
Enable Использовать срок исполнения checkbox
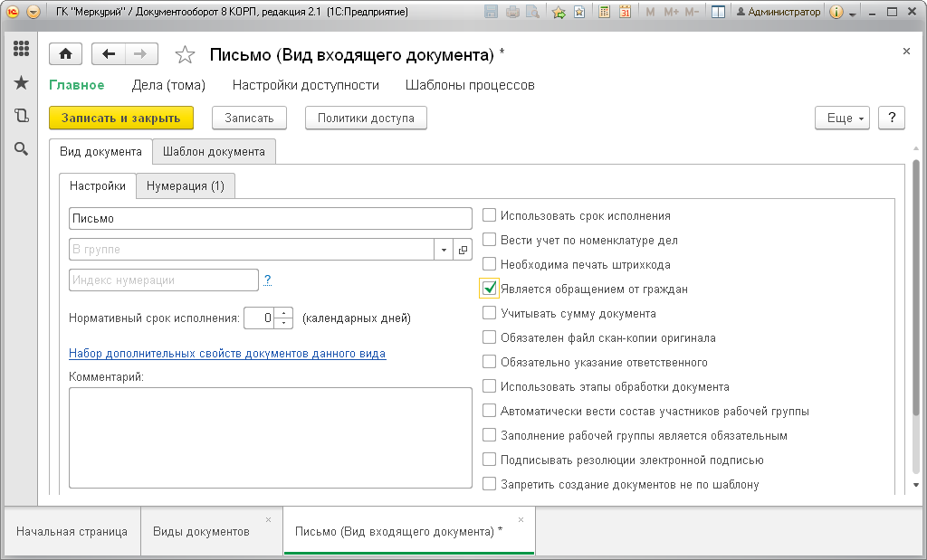489,215
